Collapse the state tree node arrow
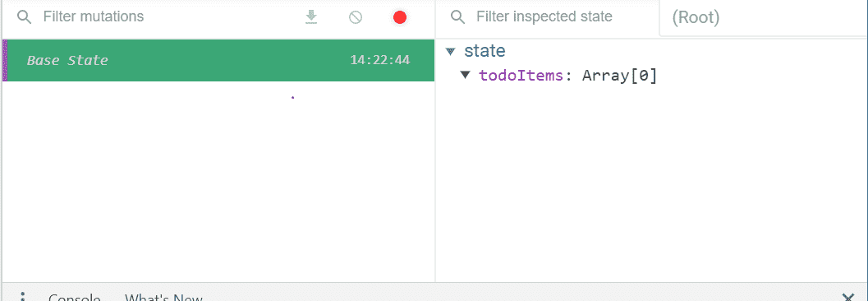Screen dimensions: 868x301 (x=451, y=52)
